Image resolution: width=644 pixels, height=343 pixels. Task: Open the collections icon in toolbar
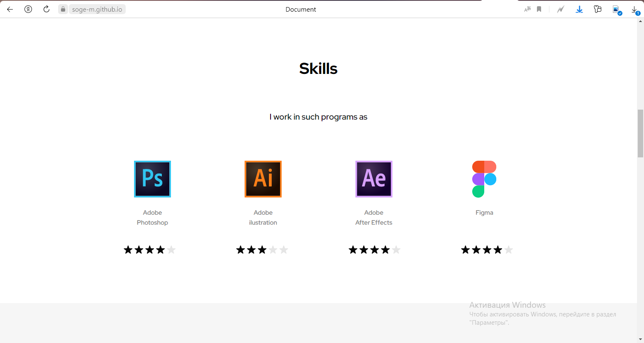[x=598, y=9]
